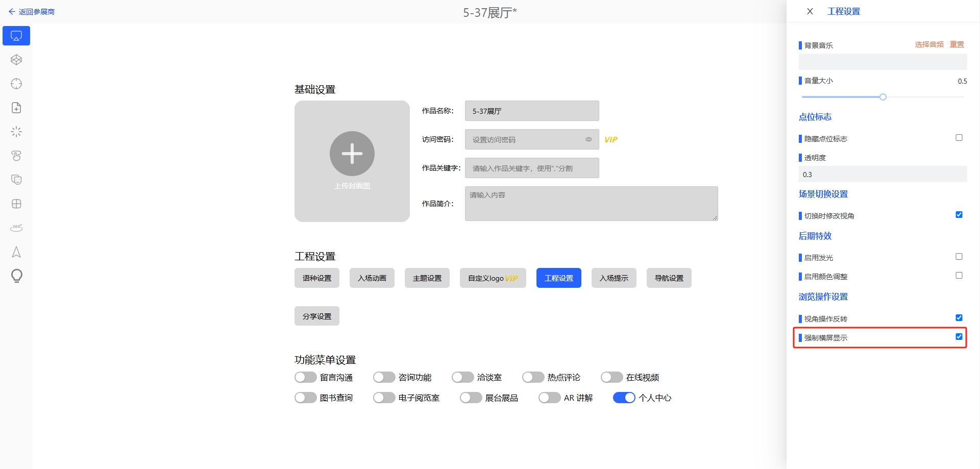Select the crosshair target icon in sidebar
Viewport: 980px width, 469px height.
point(16,84)
